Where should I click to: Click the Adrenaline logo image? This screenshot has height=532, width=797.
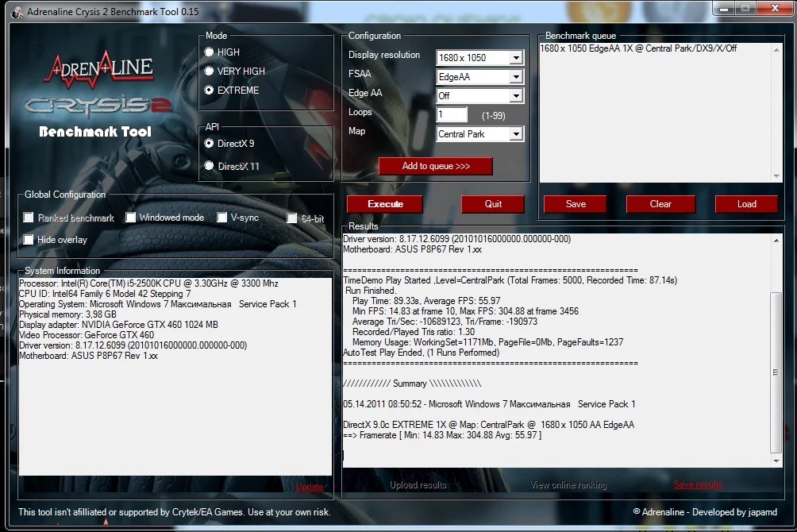(x=101, y=69)
